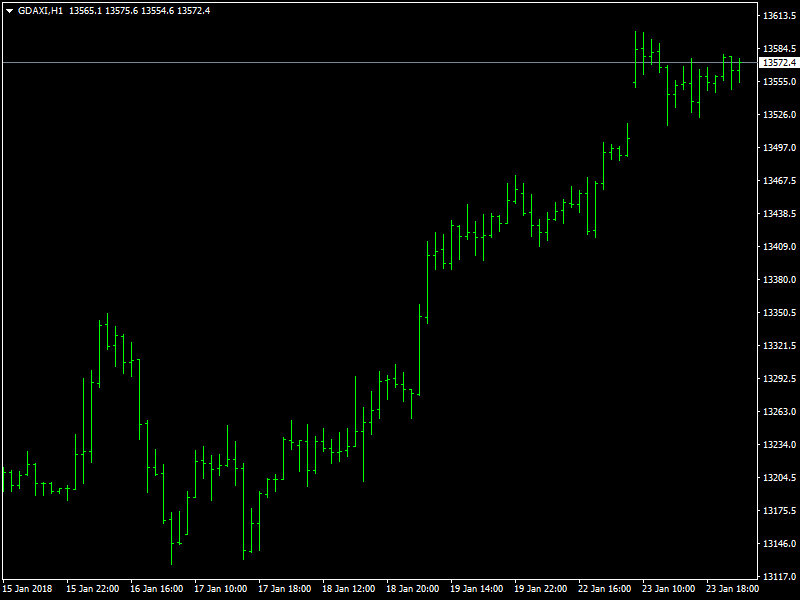Click the triangle arrow beside GDAXI,H1
Screen dimensions: 800x600
9,11
